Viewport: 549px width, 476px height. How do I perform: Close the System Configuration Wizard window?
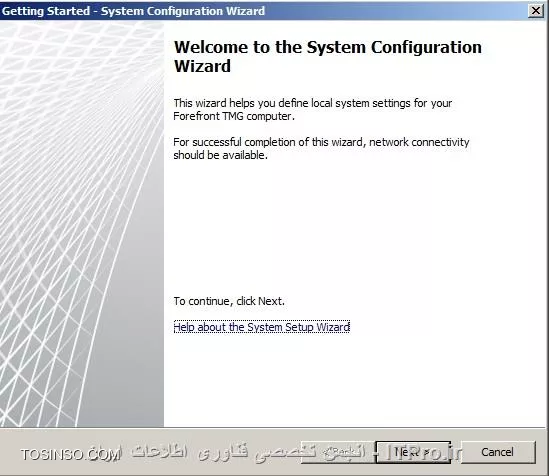(536, 11)
